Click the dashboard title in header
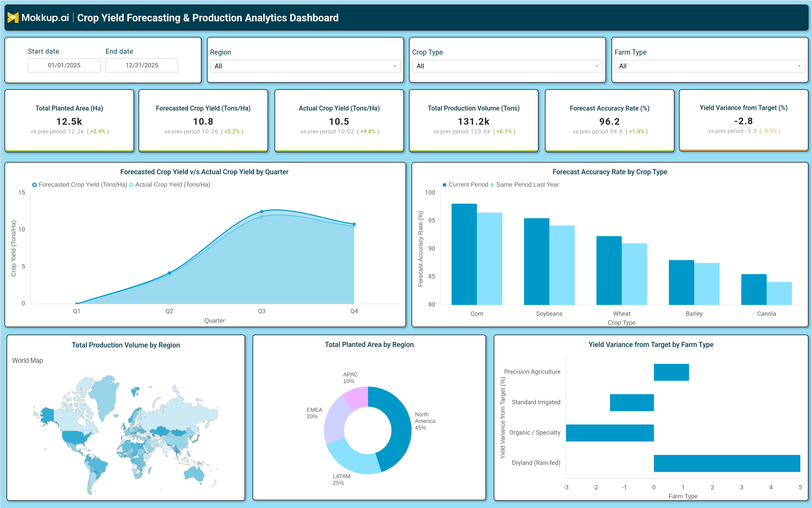This screenshot has width=812, height=508. pos(208,18)
